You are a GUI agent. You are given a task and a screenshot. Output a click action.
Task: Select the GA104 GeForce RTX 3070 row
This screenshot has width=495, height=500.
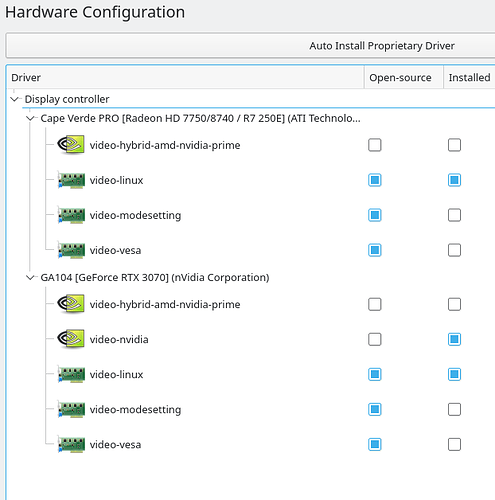tap(155, 277)
